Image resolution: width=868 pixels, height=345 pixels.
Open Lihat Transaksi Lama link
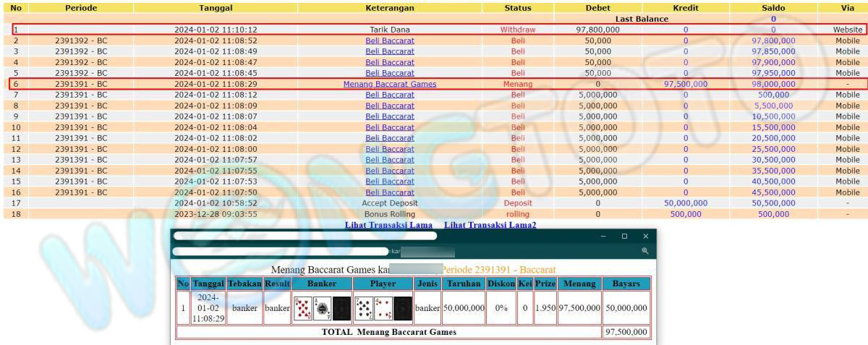pos(390,225)
